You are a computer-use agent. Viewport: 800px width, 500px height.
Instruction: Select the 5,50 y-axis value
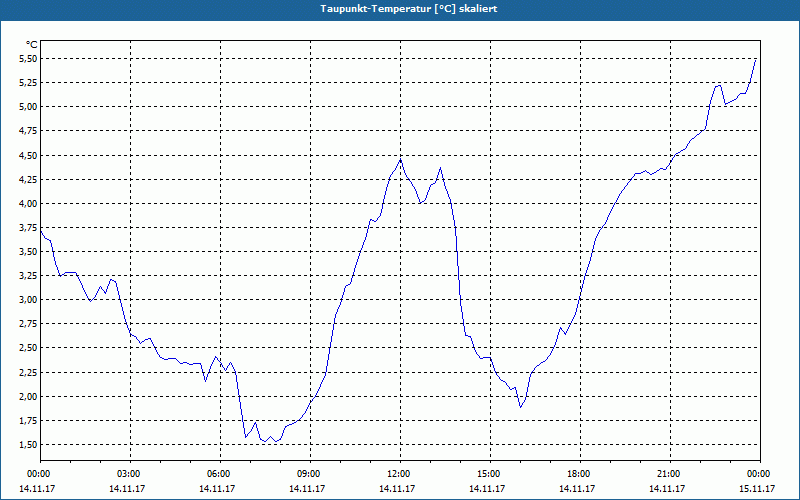(x=28, y=59)
